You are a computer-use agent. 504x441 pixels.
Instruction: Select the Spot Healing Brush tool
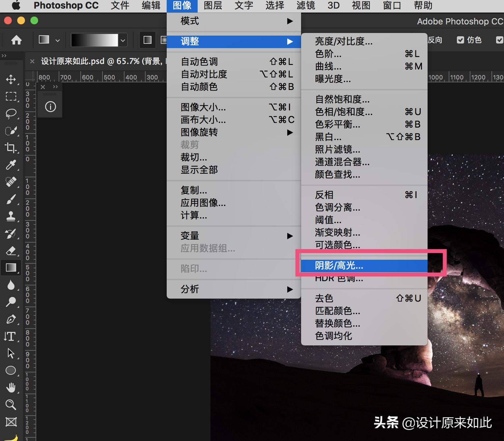[x=11, y=182]
